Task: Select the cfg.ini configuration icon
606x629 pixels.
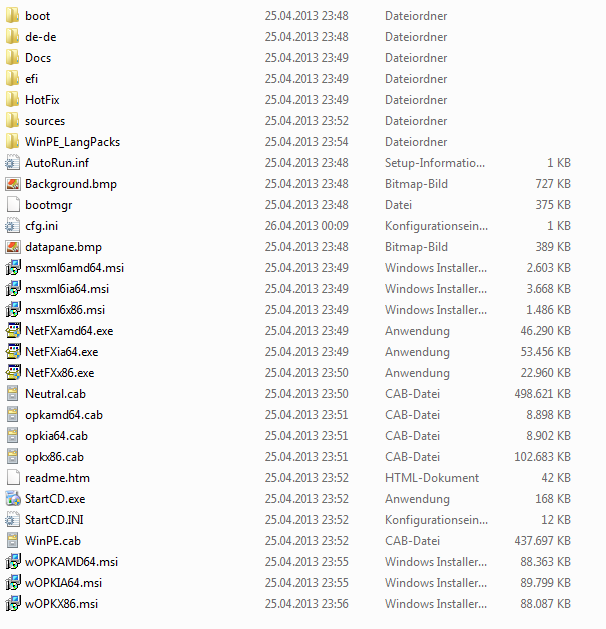Action: [x=12, y=225]
